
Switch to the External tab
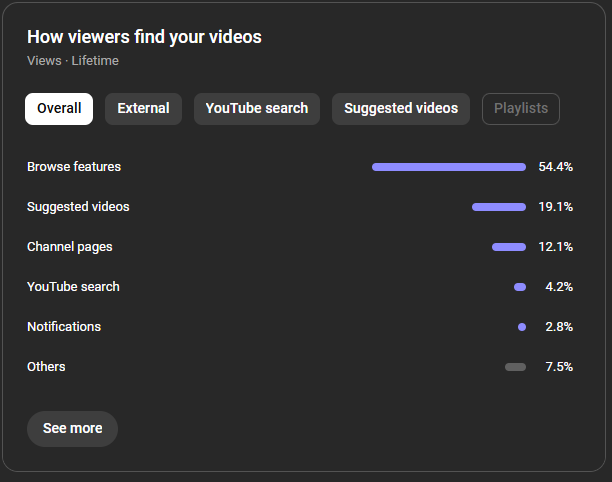143,109
